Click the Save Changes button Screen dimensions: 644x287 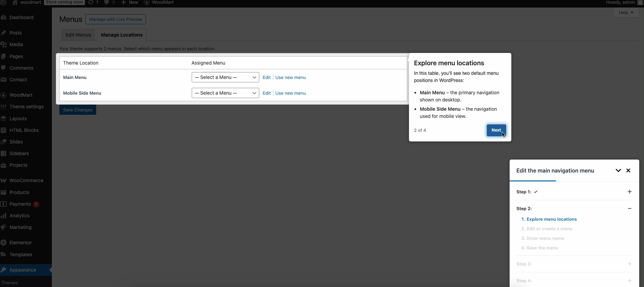(x=78, y=110)
